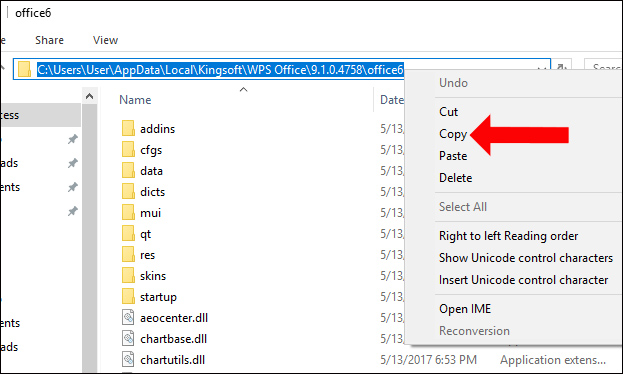The height and width of the screenshot is (374, 623).
Task: Select the 'addins' folder name
Action: click(157, 129)
